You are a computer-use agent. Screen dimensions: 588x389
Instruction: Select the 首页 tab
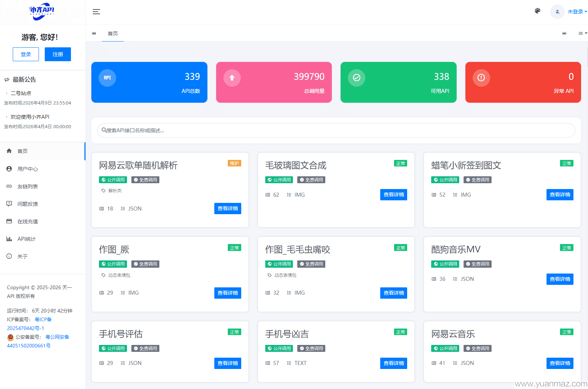coord(113,33)
